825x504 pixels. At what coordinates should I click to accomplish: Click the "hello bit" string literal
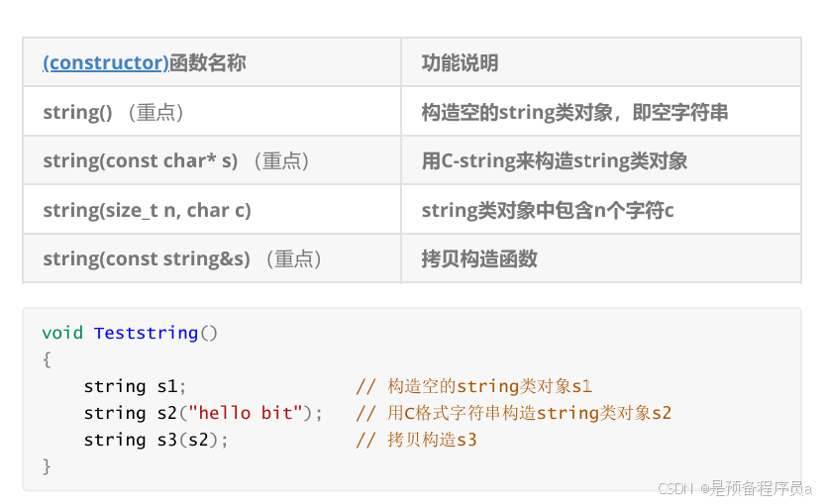[x=246, y=413]
